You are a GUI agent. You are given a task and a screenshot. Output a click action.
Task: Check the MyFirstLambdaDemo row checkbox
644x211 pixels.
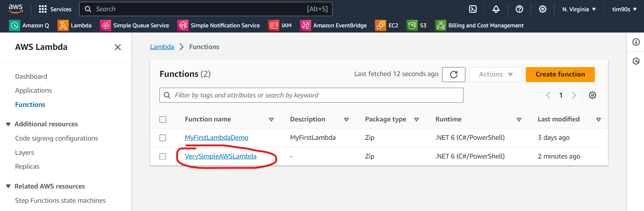163,138
